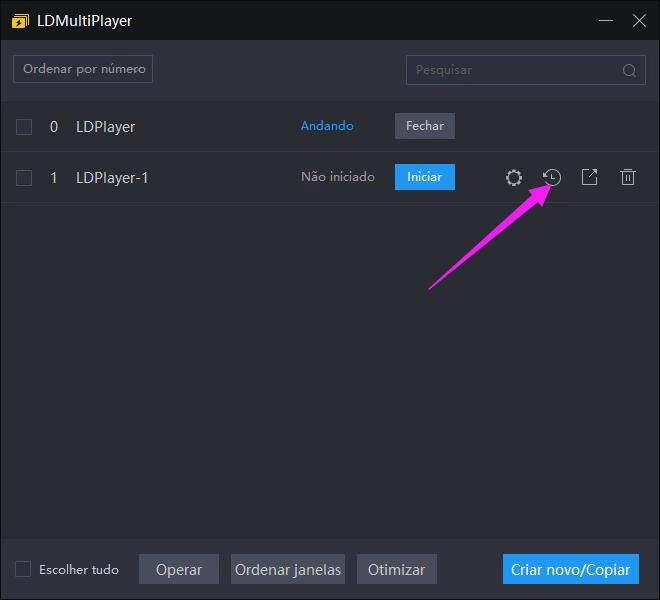Viewport: 660px width, 600px height.
Task: Enable the Escolher tudo checkbox
Action: point(23,570)
